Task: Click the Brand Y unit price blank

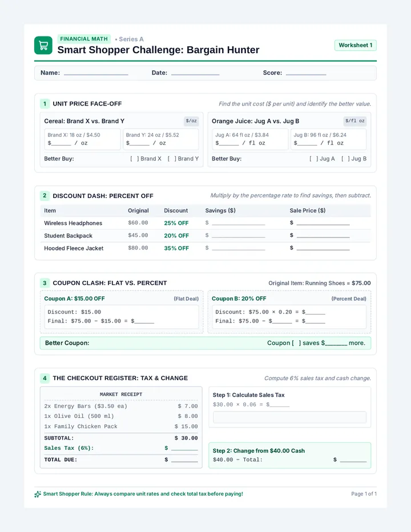Action: (x=139, y=143)
